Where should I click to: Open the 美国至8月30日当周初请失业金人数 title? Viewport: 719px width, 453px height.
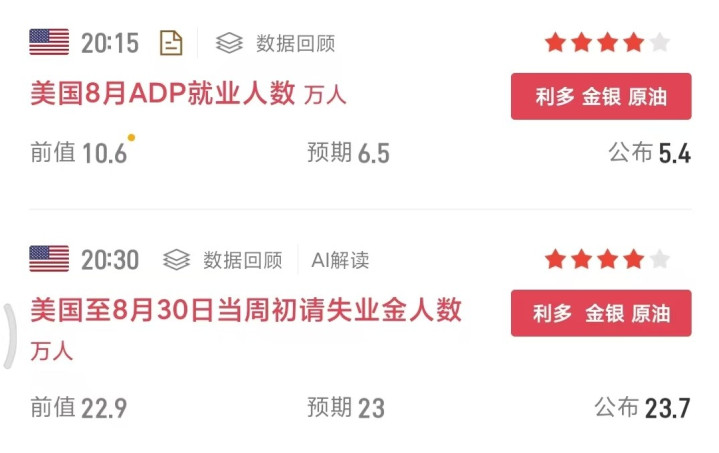click(246, 310)
